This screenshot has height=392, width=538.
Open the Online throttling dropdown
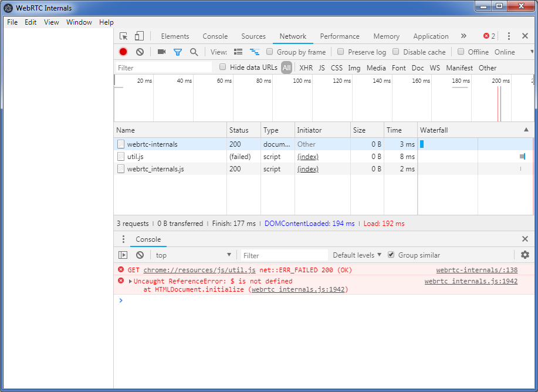coord(513,52)
